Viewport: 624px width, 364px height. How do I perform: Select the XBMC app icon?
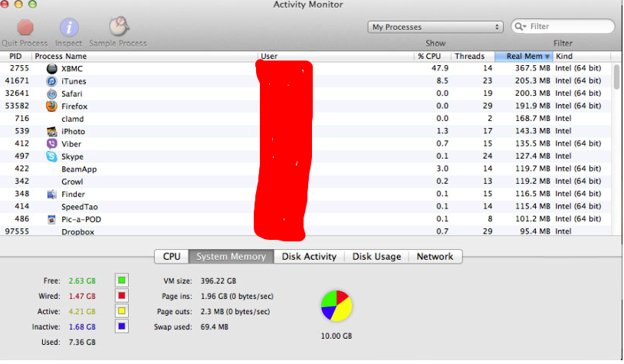[51, 68]
